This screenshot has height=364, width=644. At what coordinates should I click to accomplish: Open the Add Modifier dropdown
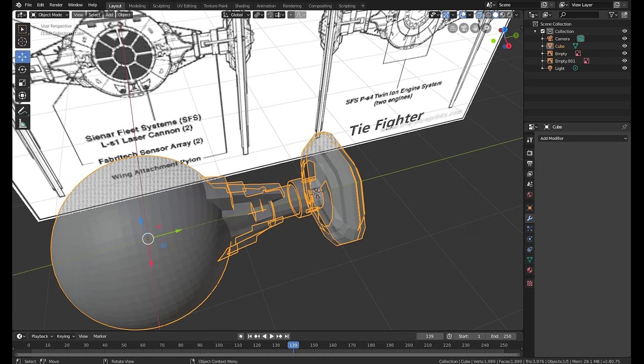click(584, 139)
